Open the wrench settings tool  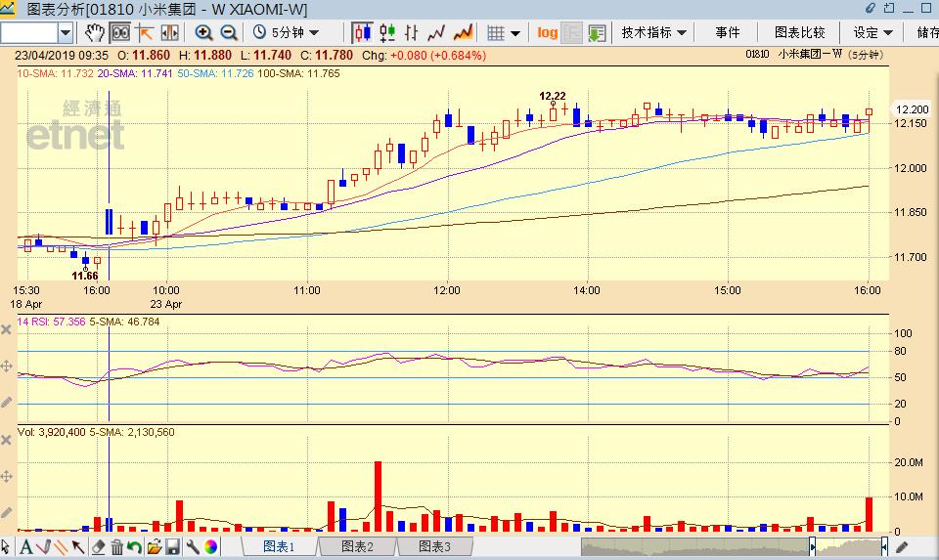(x=193, y=546)
